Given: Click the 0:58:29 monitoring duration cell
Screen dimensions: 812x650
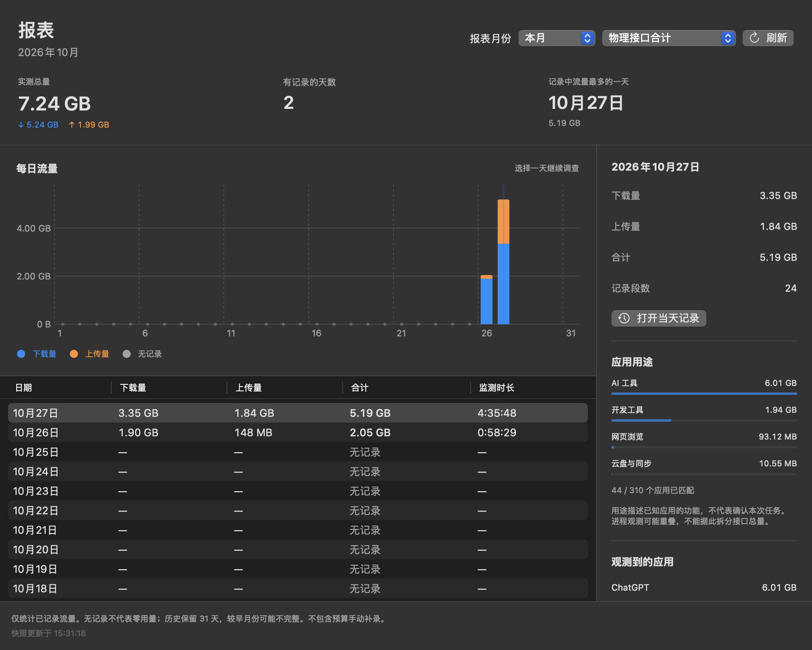Looking at the screenshot, I should pos(497,433).
